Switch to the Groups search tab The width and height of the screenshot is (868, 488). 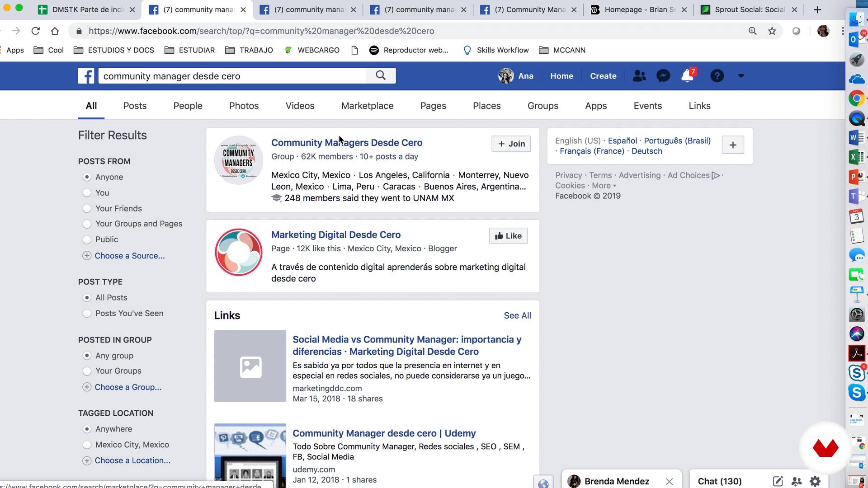[542, 106]
